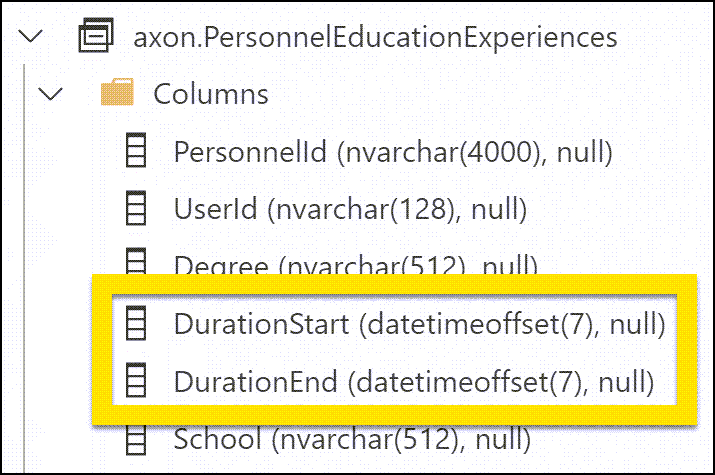Click the axon.PersonnelEducationExperiences table icon
This screenshot has height=475, width=715.
(95, 38)
